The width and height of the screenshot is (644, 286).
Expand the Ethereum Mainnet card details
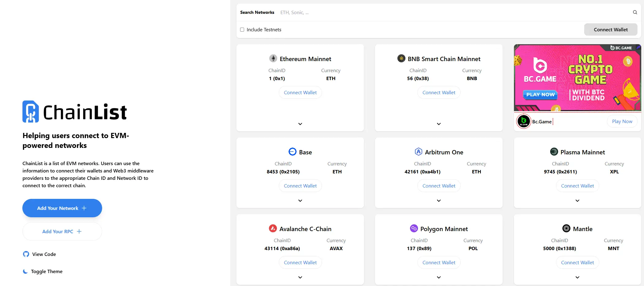[x=300, y=124]
